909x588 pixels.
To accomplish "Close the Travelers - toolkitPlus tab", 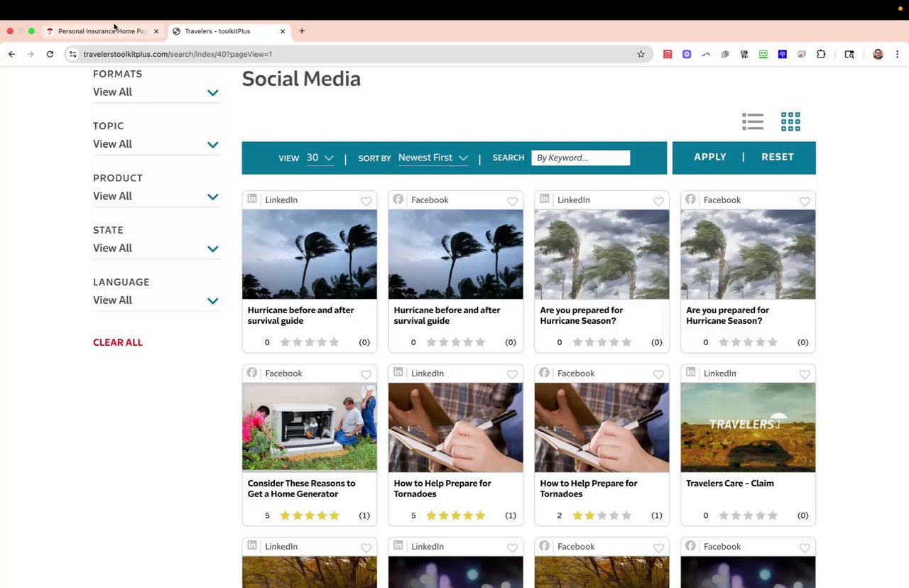I will click(283, 31).
